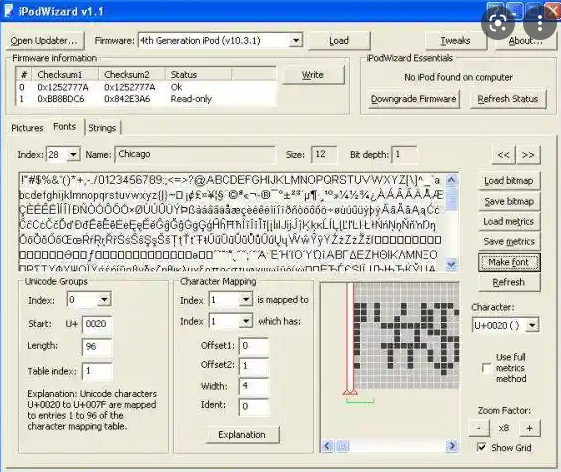The image size is (561, 472).
Task: Click the Make font button
Action: 509,262
